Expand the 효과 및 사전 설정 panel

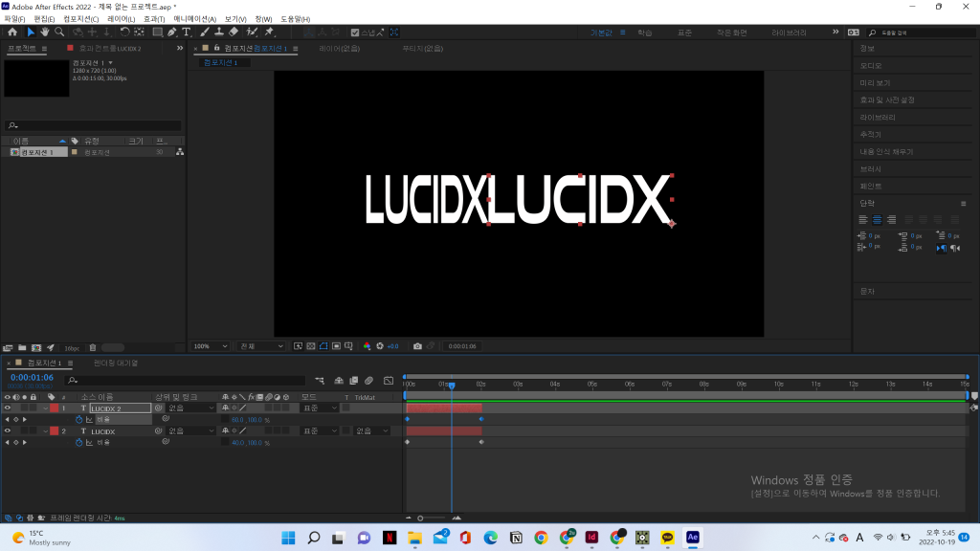(887, 99)
